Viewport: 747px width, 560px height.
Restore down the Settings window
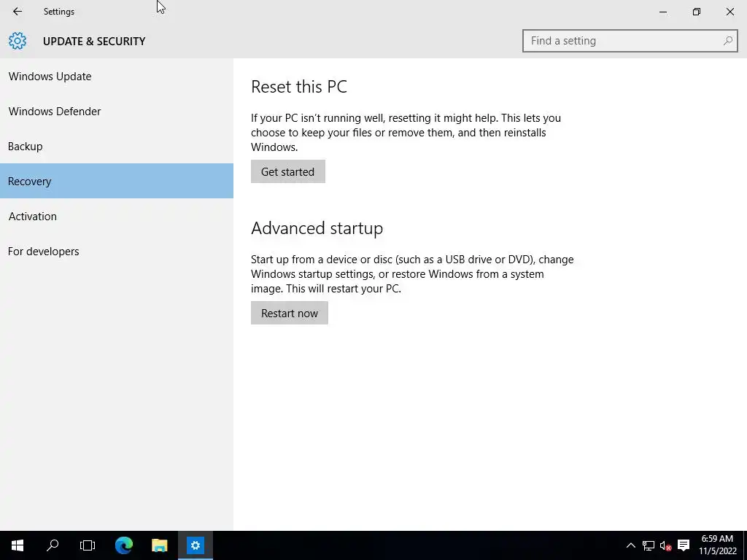[x=697, y=12]
